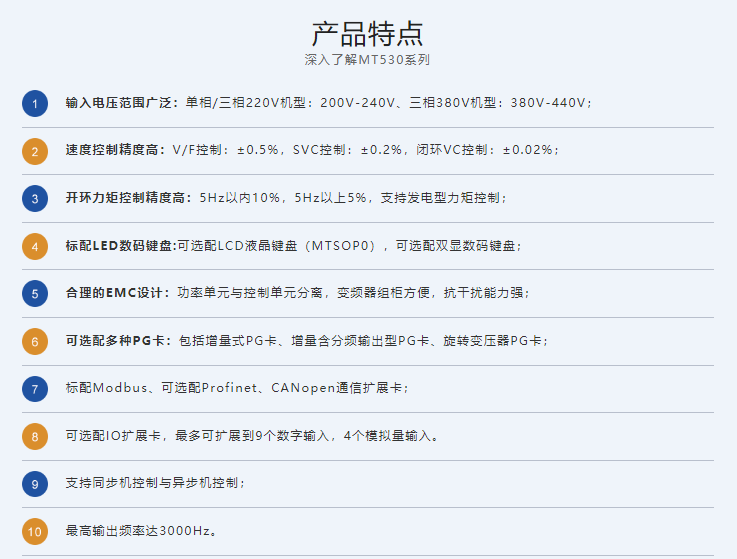Click the 可选配多种PG卡 feature line
This screenshot has width=737, height=559.
(x=306, y=341)
